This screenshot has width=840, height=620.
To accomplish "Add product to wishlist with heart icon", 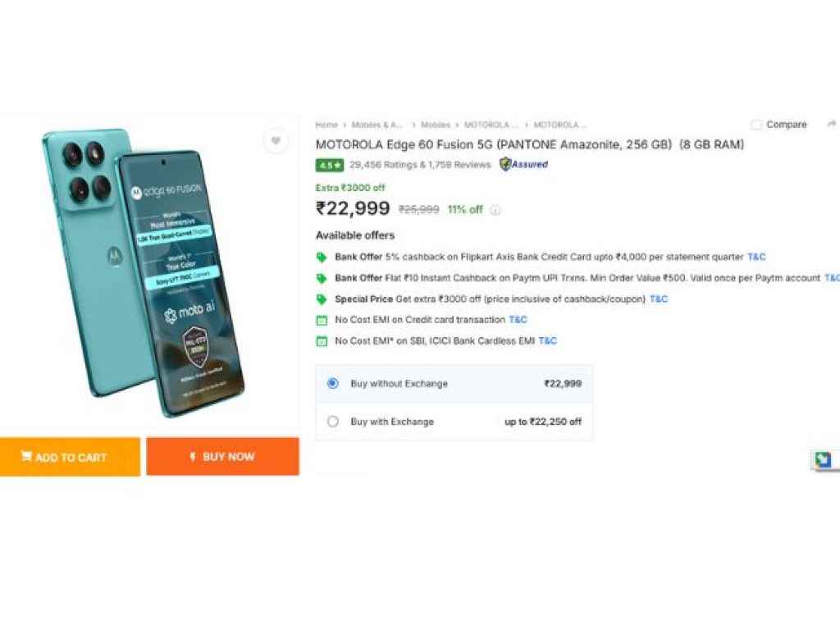I will click(x=276, y=141).
